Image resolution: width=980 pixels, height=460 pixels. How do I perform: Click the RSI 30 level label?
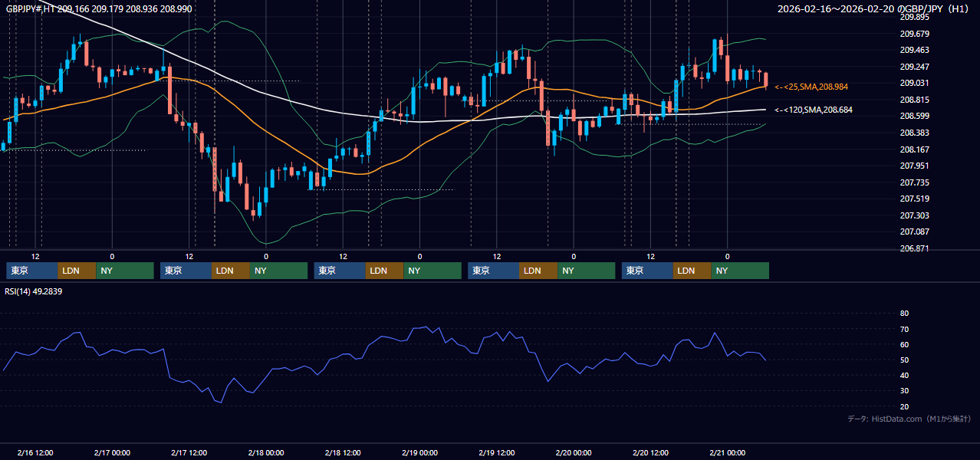pos(904,390)
